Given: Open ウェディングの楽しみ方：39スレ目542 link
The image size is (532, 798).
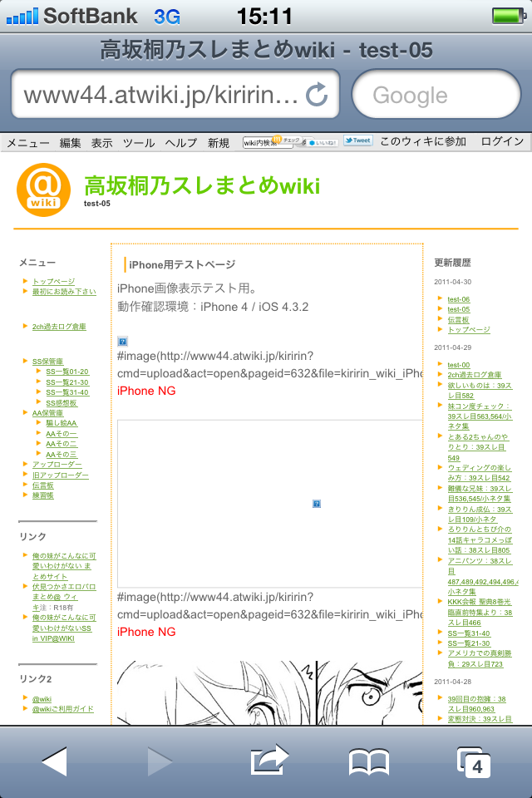Looking at the screenshot, I should (x=480, y=472).
